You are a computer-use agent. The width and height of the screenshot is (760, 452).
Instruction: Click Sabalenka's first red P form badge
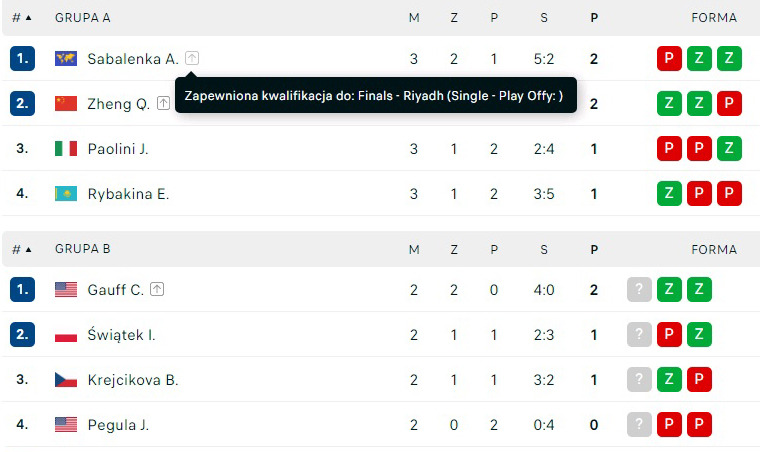669,59
